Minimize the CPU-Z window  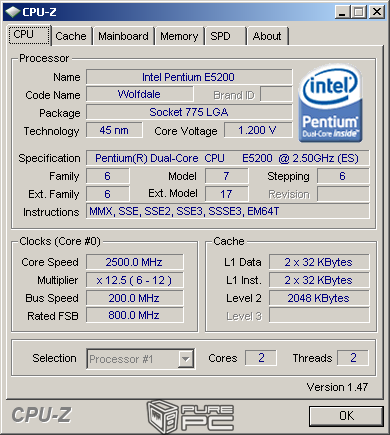pos(342,12)
